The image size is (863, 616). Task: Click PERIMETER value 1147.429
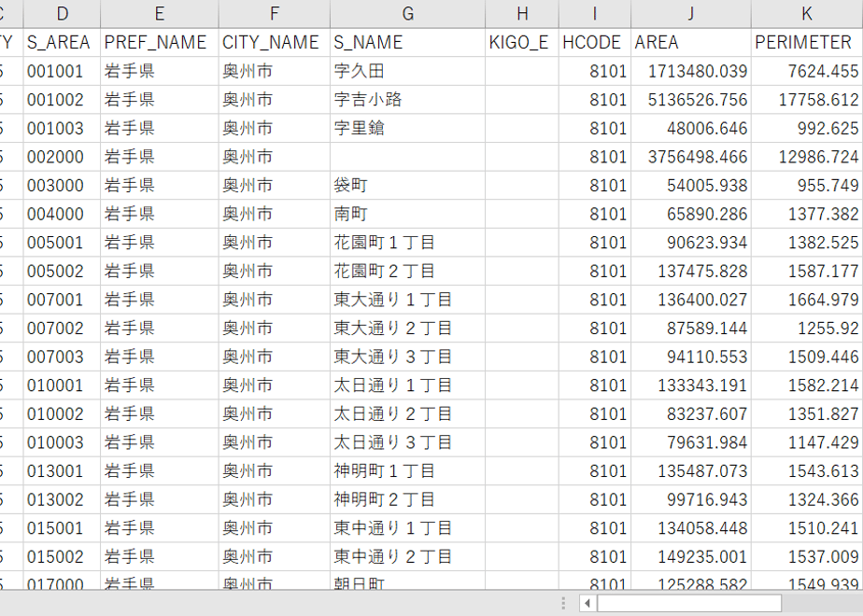pyautogui.click(x=807, y=442)
